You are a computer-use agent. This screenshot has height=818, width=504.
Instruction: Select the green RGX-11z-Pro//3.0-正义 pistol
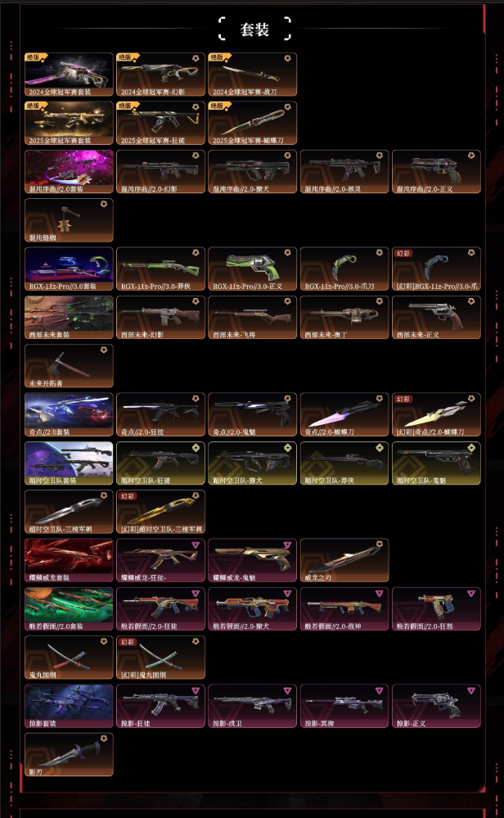(252, 269)
